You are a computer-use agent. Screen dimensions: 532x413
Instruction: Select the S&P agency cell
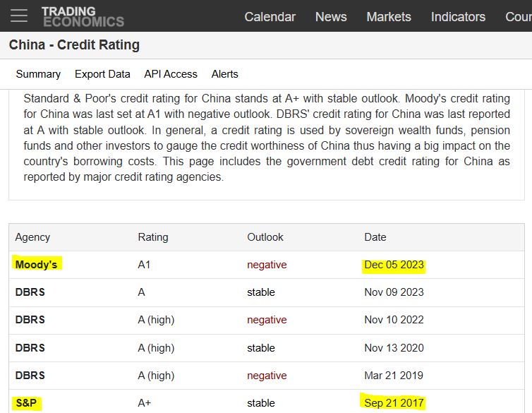26,403
